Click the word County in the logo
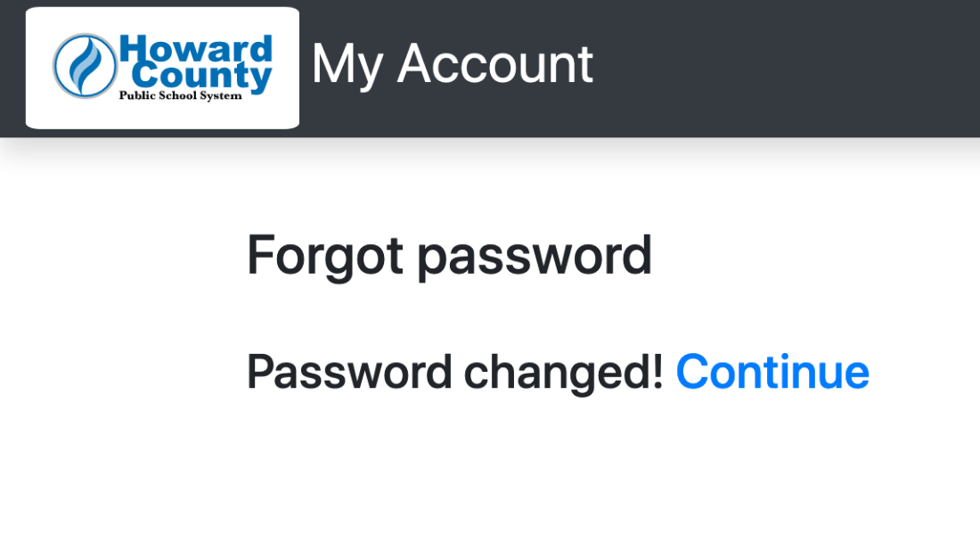This screenshot has height=559, width=980. (x=201, y=77)
